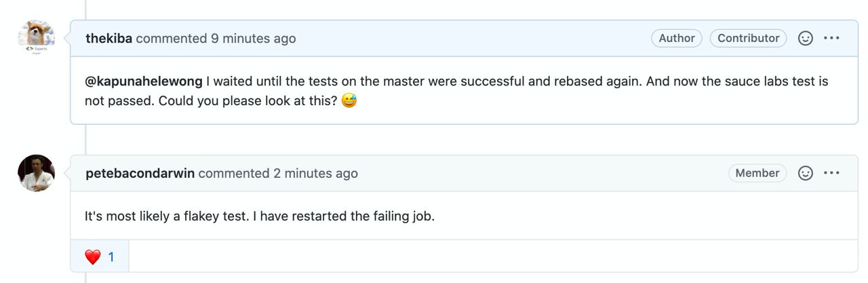Open the three-dot menu on thekiba's comment
This screenshot has height=283, width=868.
click(x=831, y=38)
